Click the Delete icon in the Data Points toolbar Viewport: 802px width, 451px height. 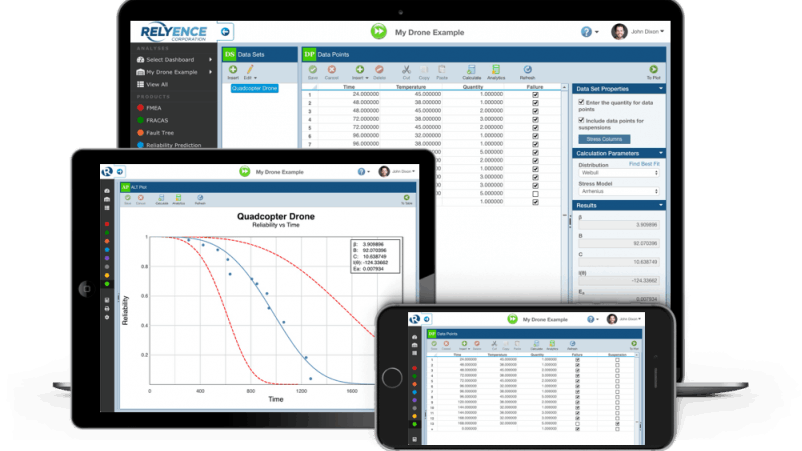click(x=380, y=70)
